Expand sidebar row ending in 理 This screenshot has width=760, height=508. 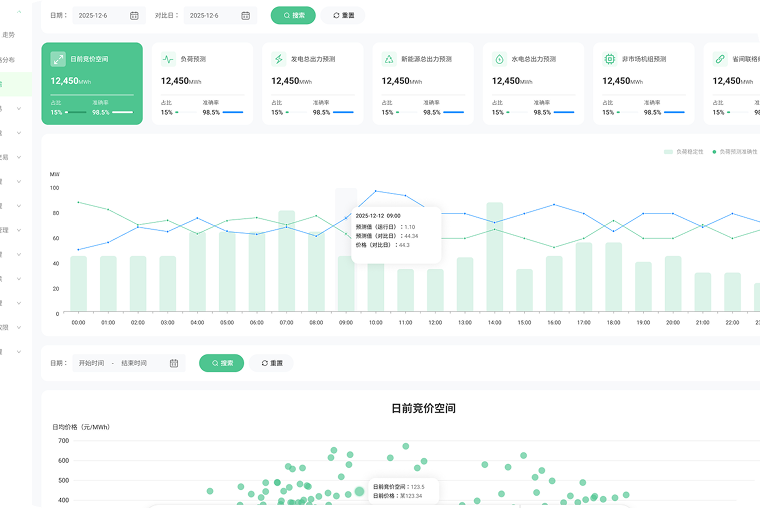coord(19,230)
